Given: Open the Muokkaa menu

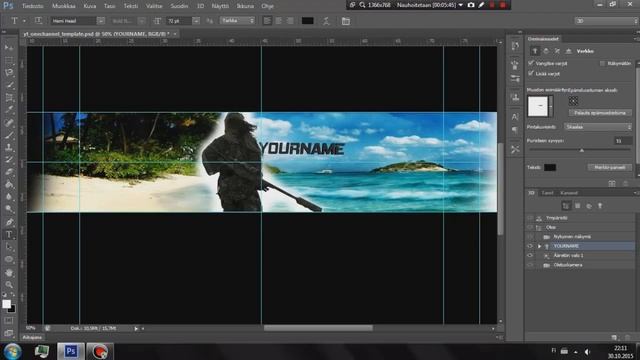Looking at the screenshot, I should [x=64, y=6].
